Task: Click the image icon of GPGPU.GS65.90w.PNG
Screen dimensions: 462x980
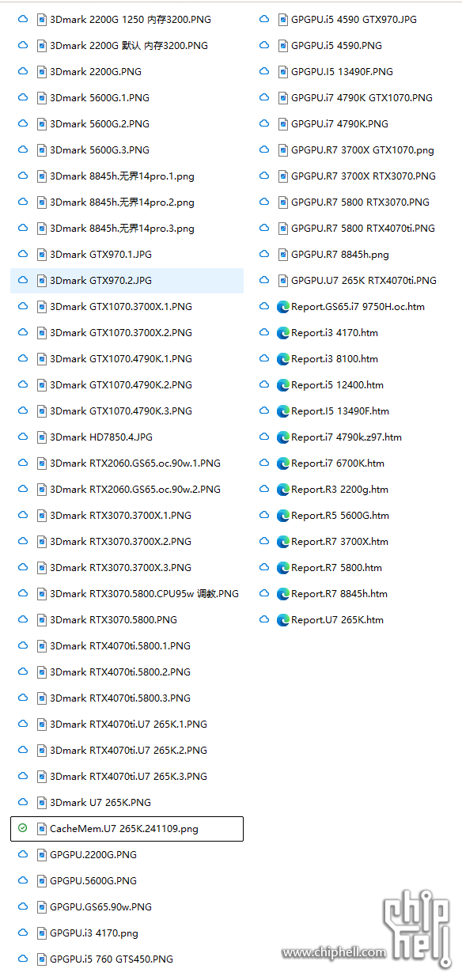Action: point(42,907)
